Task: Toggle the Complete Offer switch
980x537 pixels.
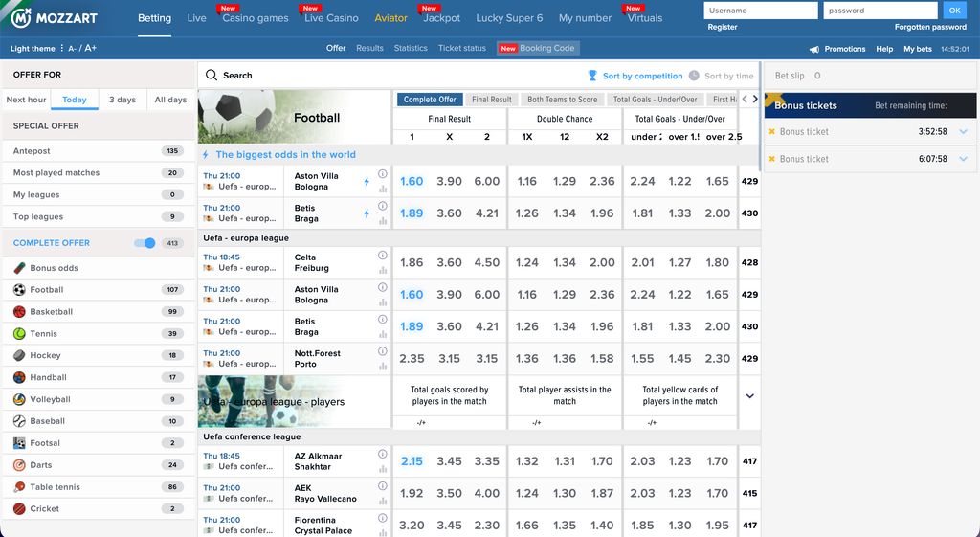Action: click(x=145, y=242)
